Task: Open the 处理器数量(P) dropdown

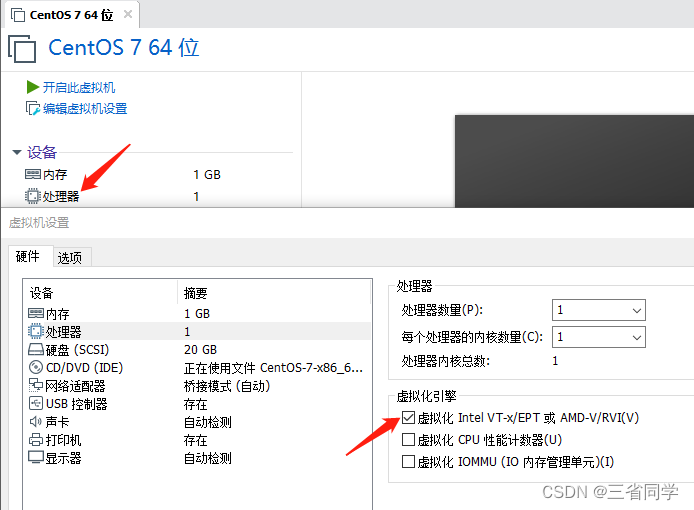Action: tap(598, 310)
